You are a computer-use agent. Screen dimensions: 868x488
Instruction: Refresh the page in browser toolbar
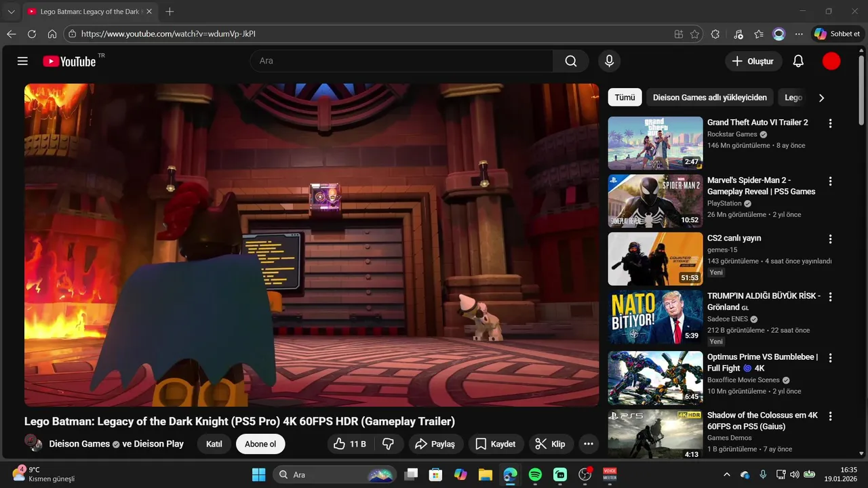31,34
